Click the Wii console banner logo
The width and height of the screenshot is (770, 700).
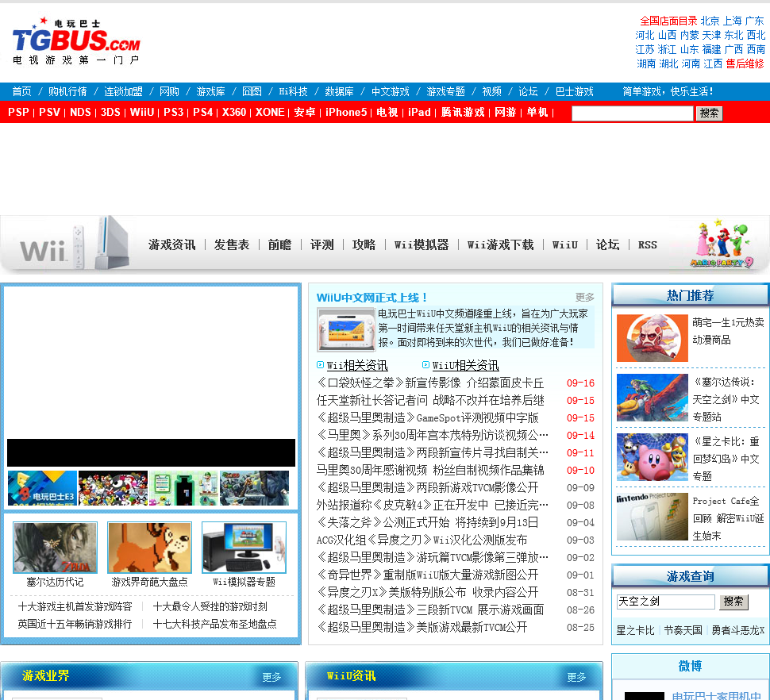(x=74, y=244)
